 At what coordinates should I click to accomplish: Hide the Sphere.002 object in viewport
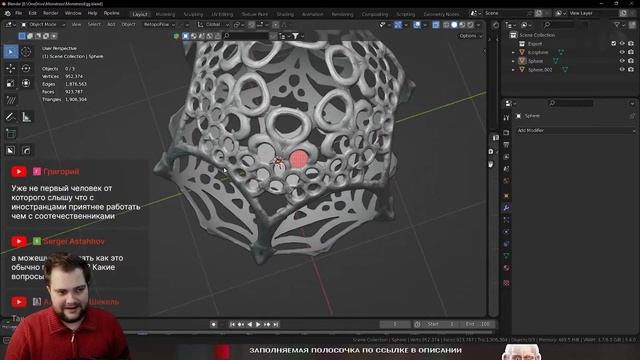pos(622,70)
